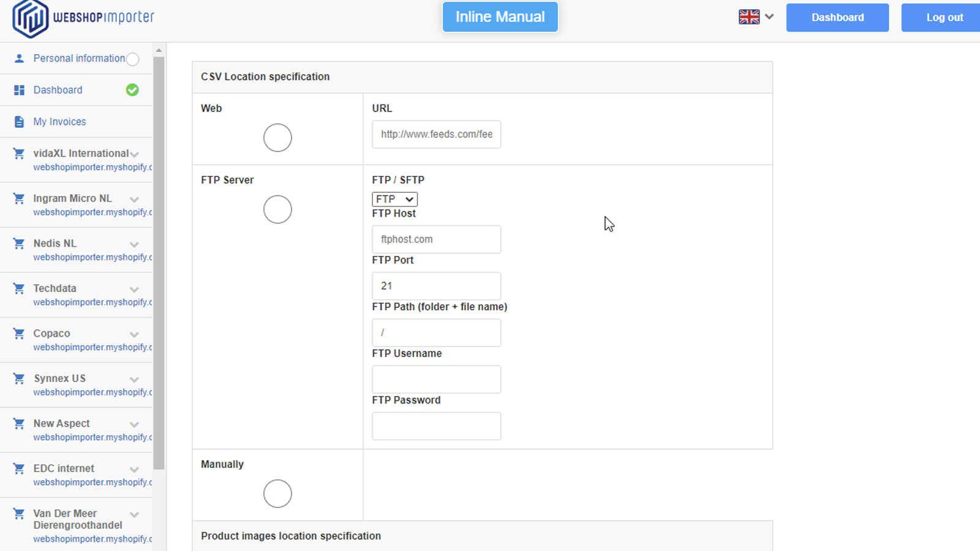Open EDC internet webshopimporter.myshopify link

tap(92, 482)
